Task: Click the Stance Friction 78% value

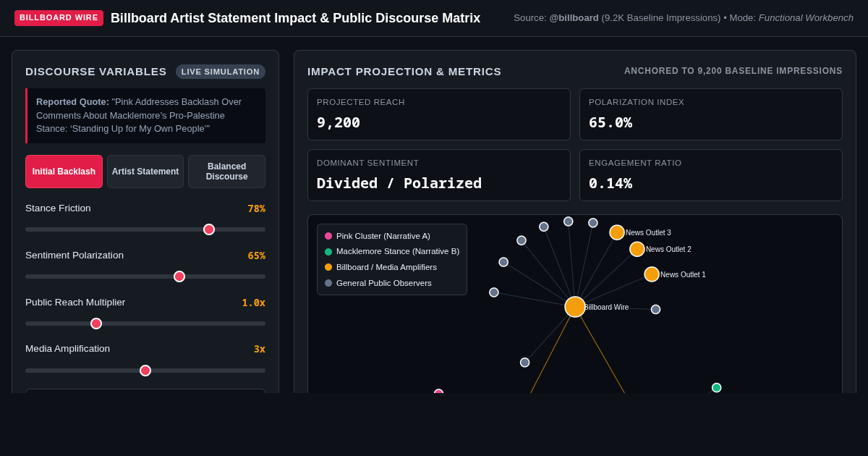Action: pyautogui.click(x=257, y=208)
